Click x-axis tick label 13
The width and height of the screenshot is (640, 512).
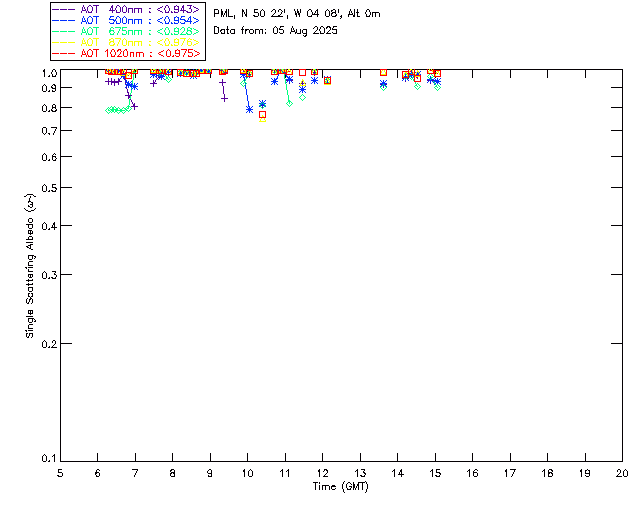click(x=360, y=473)
